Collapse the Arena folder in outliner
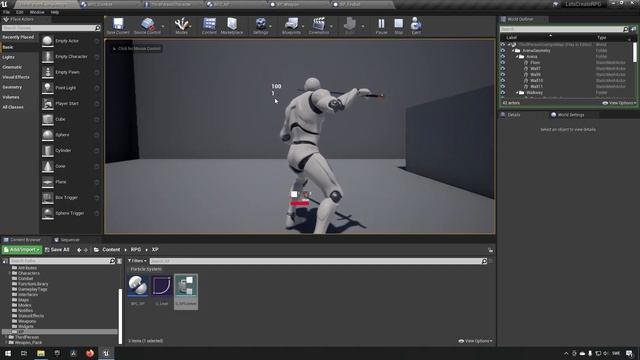This screenshot has width=640, height=360. click(x=517, y=57)
